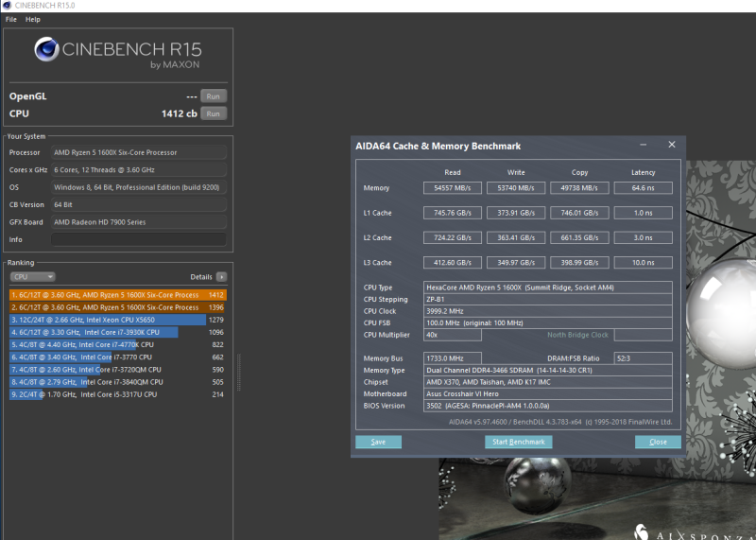
Task: Click the Memory Write value 53740 MB/s
Action: click(x=516, y=187)
